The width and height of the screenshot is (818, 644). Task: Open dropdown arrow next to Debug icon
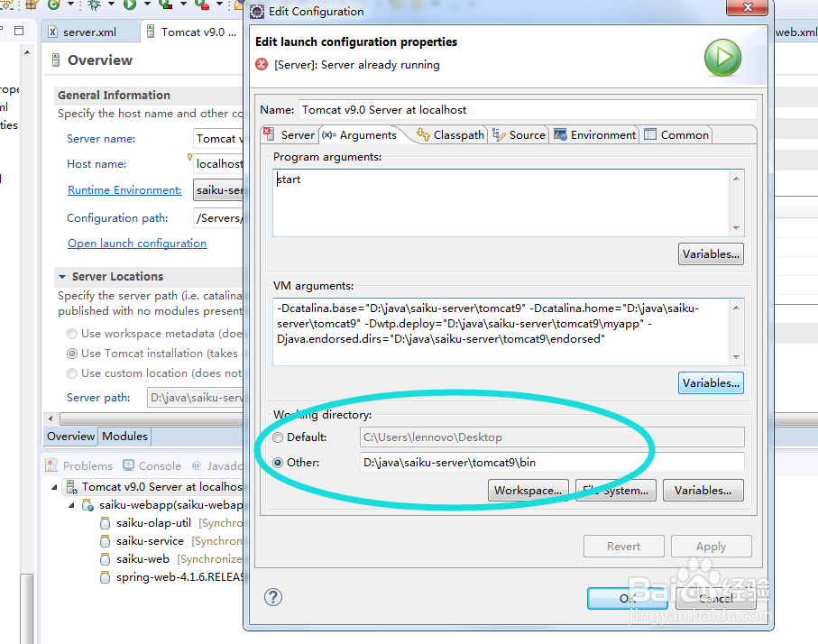pos(111,5)
